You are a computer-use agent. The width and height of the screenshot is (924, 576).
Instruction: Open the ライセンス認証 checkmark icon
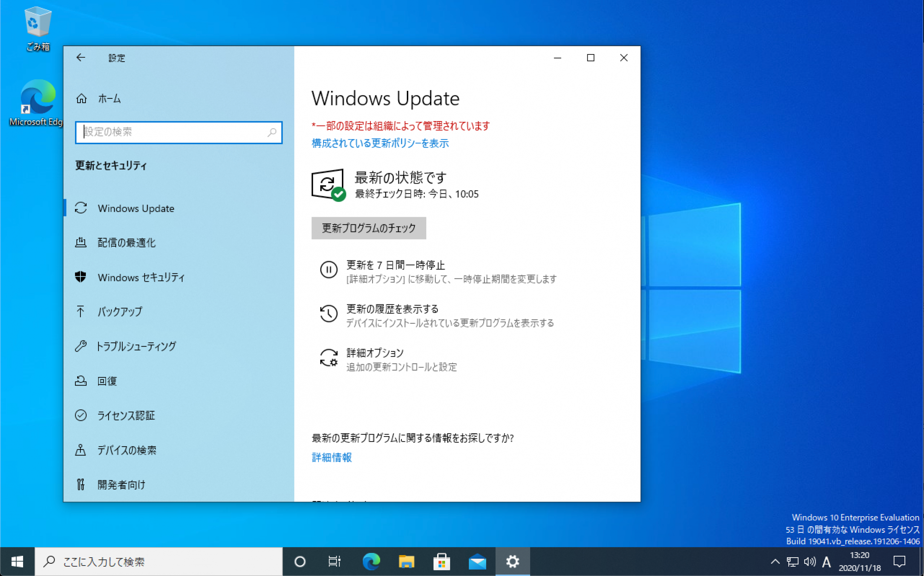click(81, 415)
